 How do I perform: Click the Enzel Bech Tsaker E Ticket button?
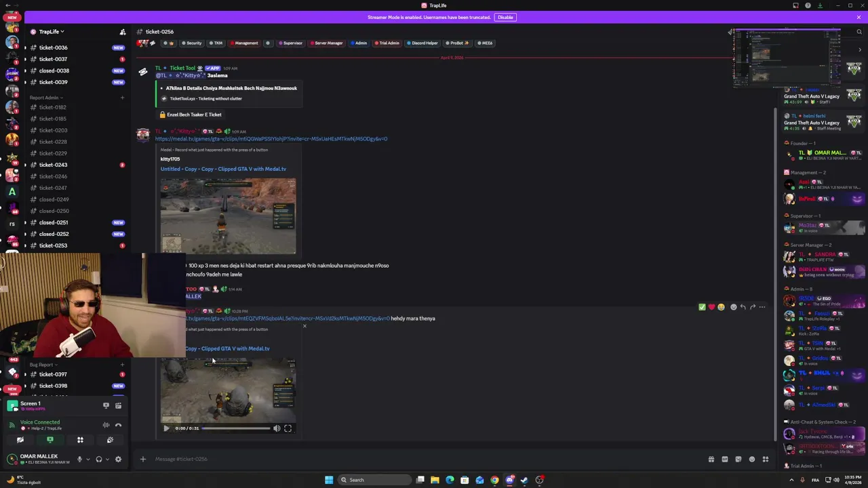point(191,115)
